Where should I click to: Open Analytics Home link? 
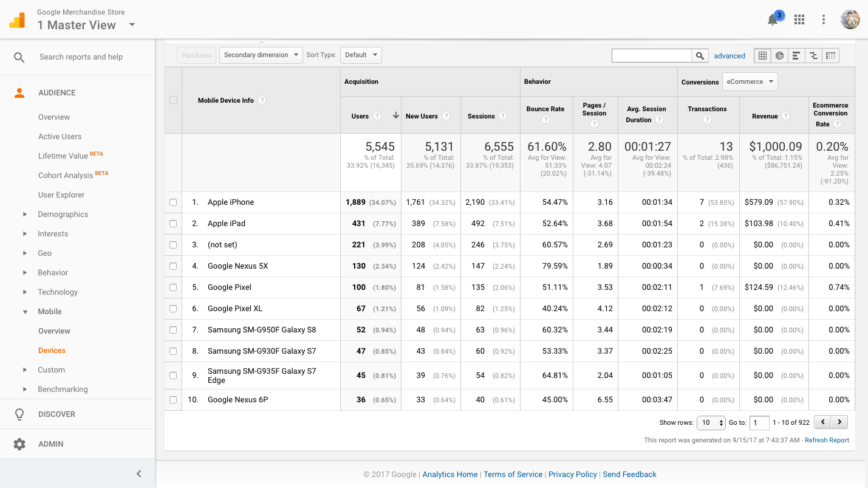(450, 475)
